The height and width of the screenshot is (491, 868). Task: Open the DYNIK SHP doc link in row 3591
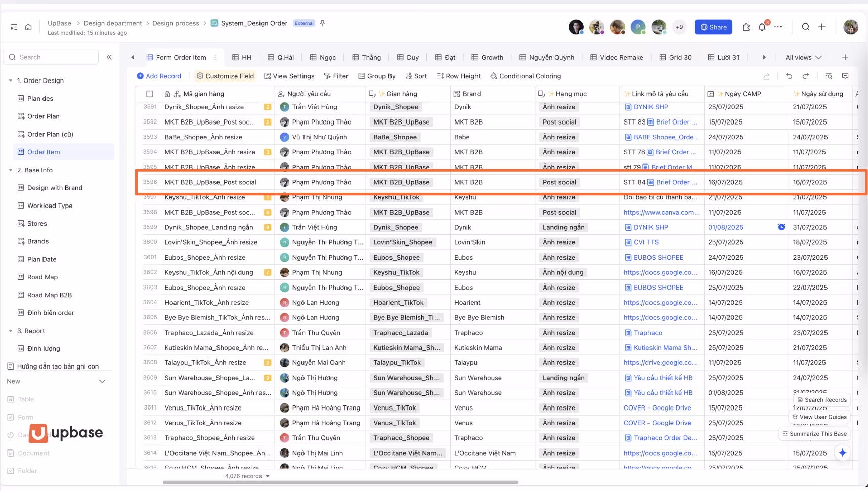[x=650, y=107]
